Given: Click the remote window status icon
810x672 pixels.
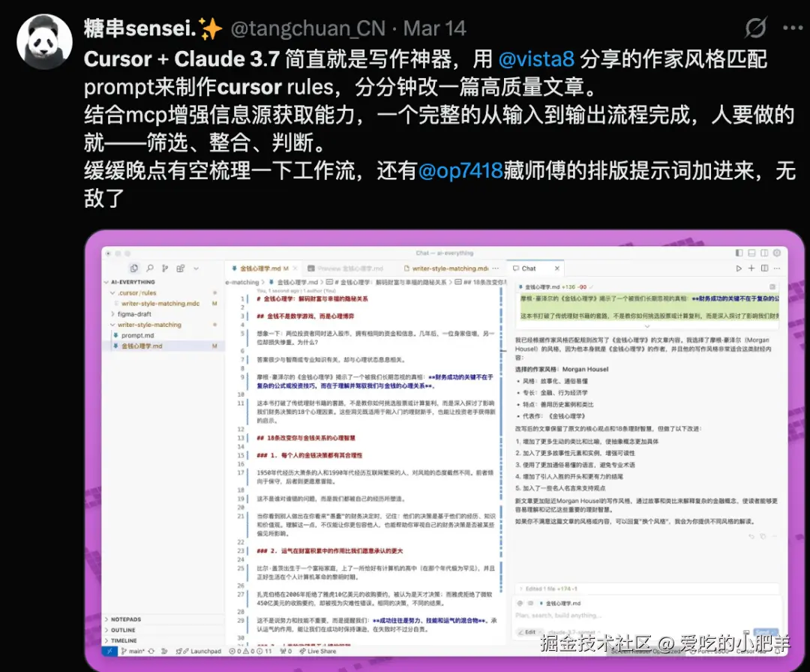Looking at the screenshot, I should pyautogui.click(x=109, y=651).
